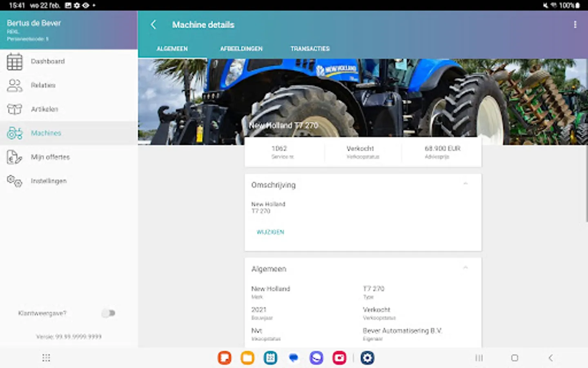Select the Artikelen menu label

[45, 109]
